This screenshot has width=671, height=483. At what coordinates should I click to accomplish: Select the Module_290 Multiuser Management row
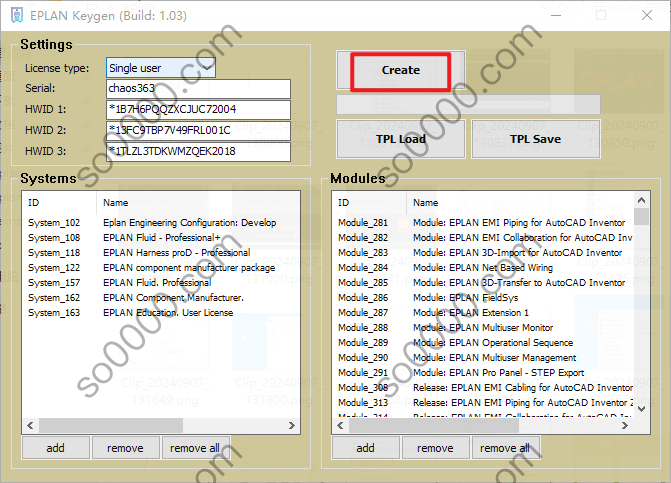point(483,358)
